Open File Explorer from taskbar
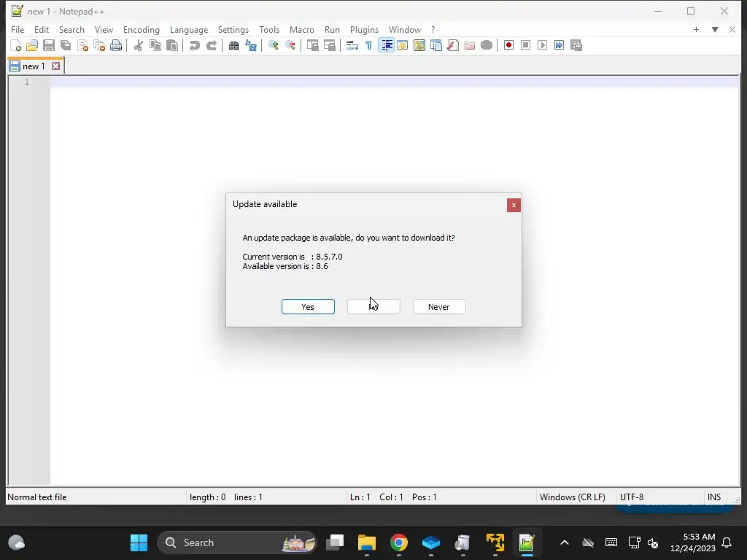Screen dimensions: 747x560 [367, 542]
